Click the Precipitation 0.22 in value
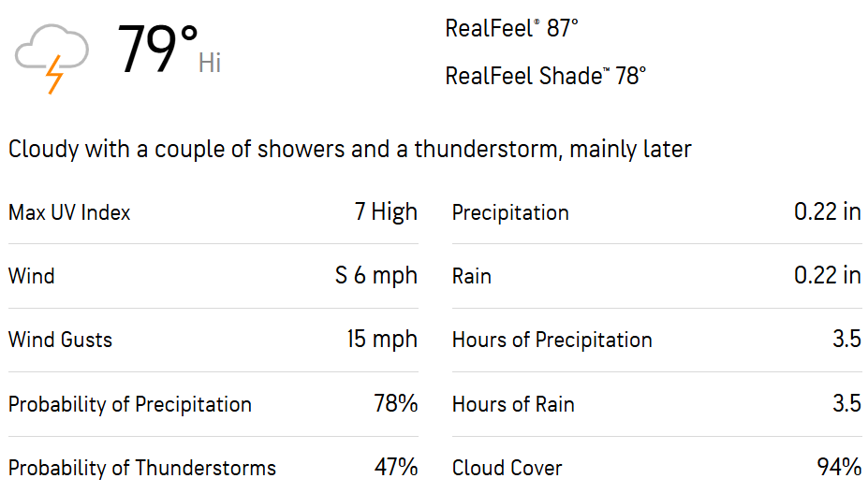868x493 pixels. click(828, 212)
